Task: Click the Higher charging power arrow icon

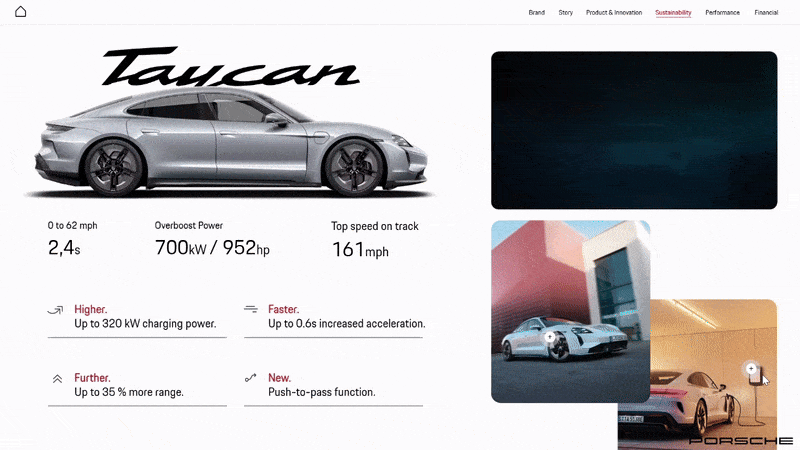Action: click(56, 310)
